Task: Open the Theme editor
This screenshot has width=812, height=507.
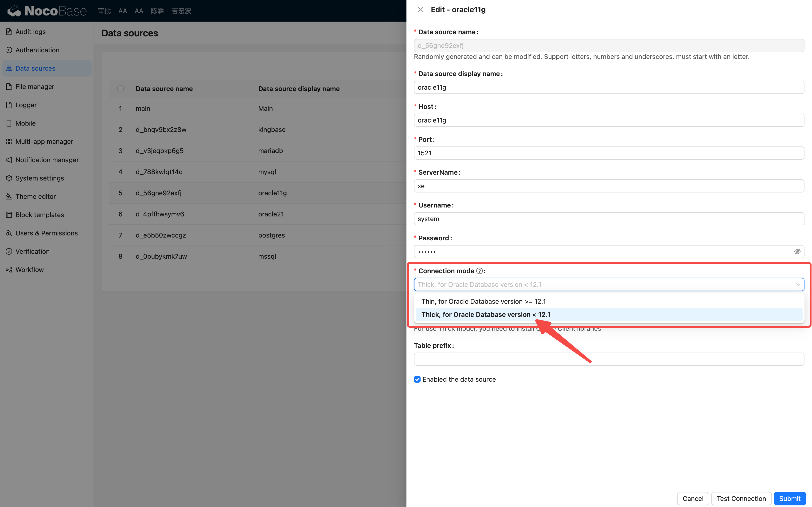Action: 35,196
